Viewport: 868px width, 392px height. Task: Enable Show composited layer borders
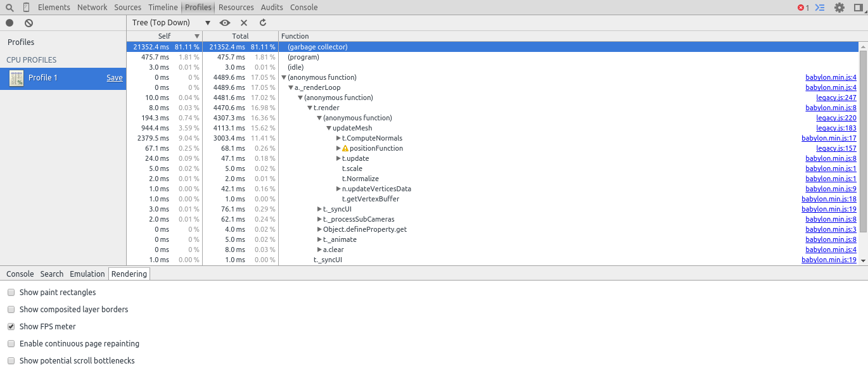(x=11, y=310)
